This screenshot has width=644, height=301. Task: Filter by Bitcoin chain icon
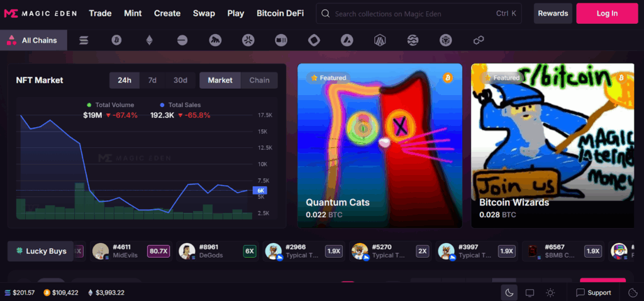tap(116, 40)
